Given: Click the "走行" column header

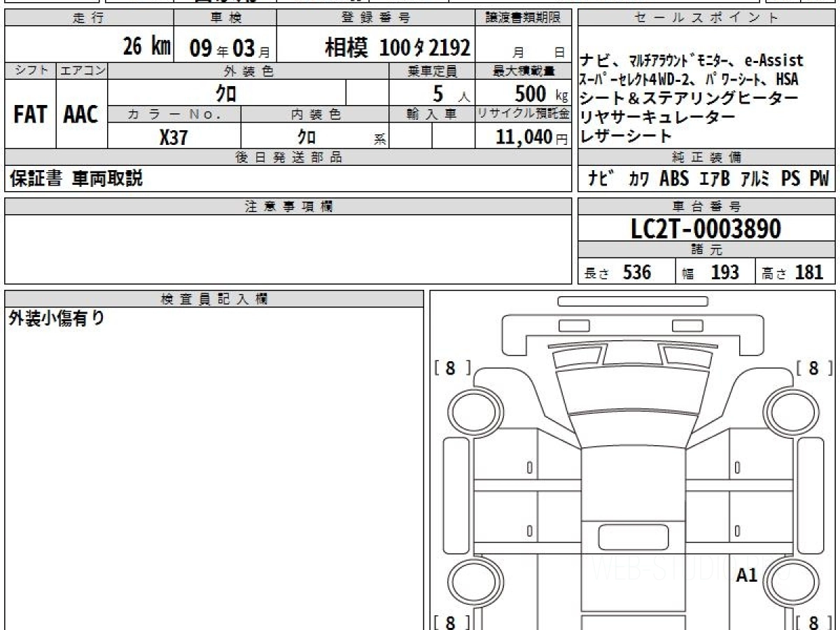Looking at the screenshot, I should [88, 18].
